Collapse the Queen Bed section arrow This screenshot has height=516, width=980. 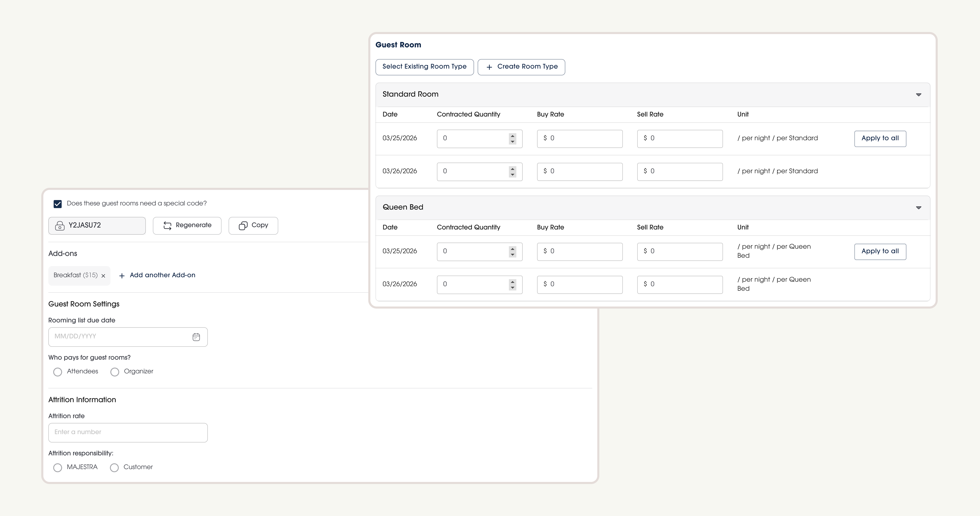[918, 208]
